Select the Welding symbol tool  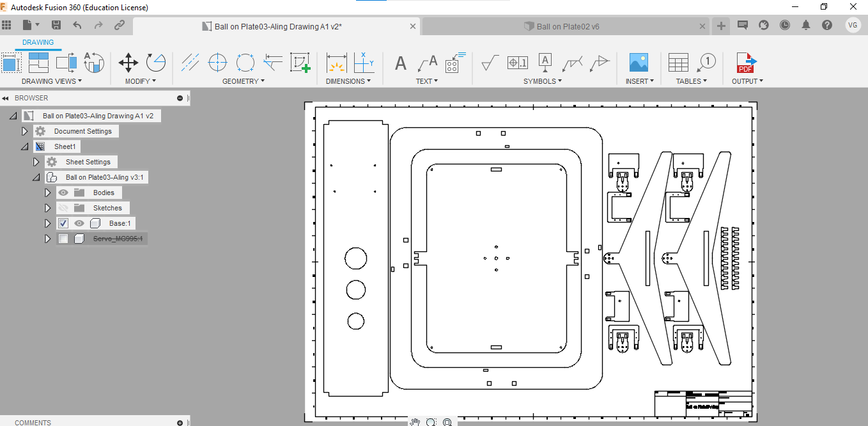click(x=573, y=63)
